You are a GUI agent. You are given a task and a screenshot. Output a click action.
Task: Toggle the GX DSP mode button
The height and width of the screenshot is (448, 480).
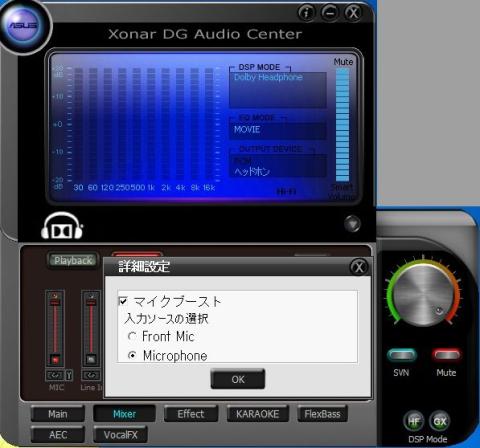tap(439, 421)
